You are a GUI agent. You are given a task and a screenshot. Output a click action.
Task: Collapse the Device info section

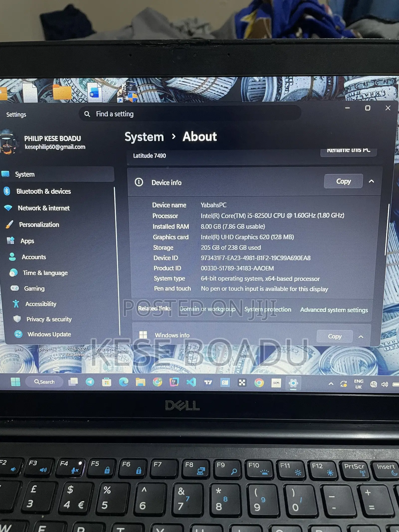coord(371,181)
